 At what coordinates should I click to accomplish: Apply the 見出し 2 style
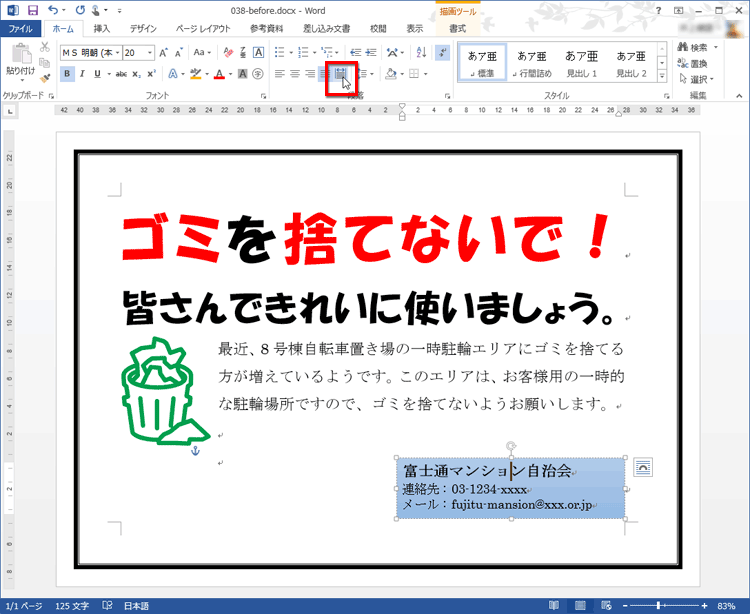(x=631, y=63)
